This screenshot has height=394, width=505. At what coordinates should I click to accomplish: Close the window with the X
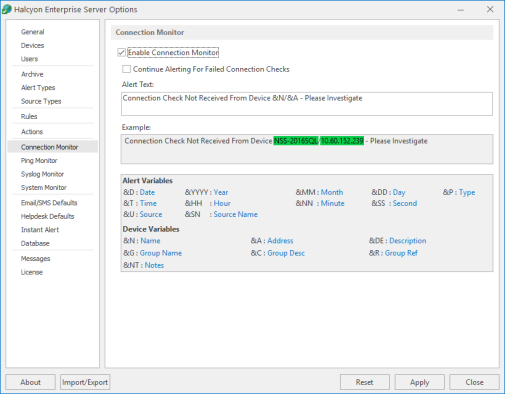pos(490,9)
